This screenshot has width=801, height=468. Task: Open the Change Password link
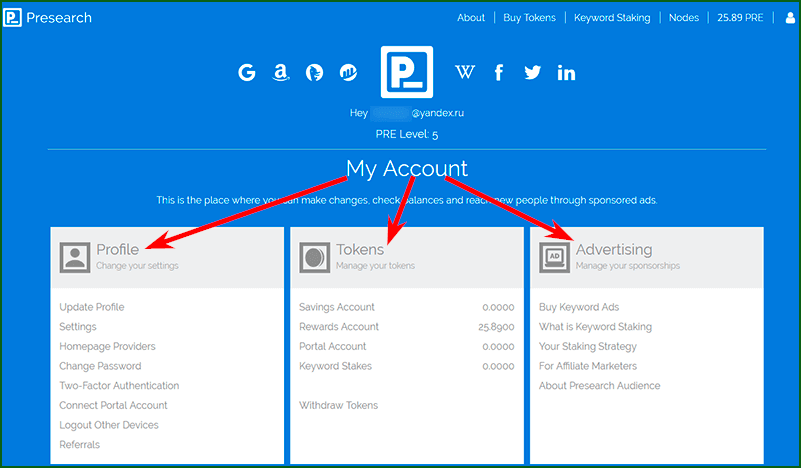click(100, 366)
